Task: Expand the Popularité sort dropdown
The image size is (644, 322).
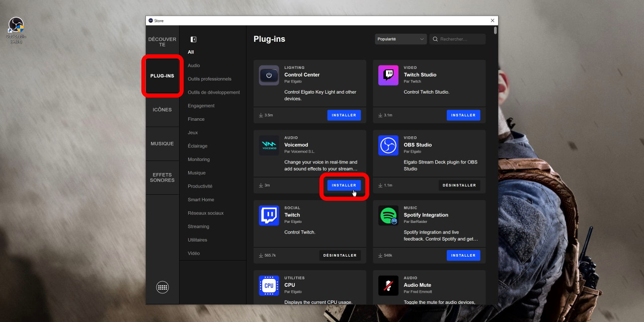Action: 400,39
